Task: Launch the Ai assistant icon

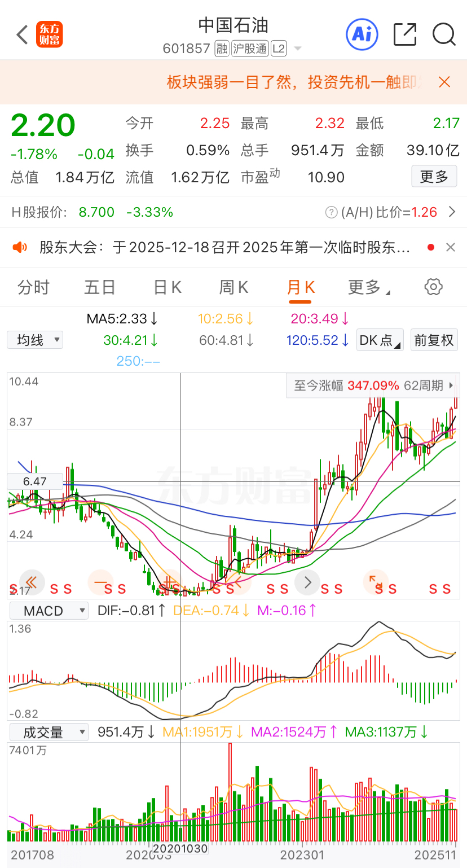Action: pyautogui.click(x=362, y=34)
